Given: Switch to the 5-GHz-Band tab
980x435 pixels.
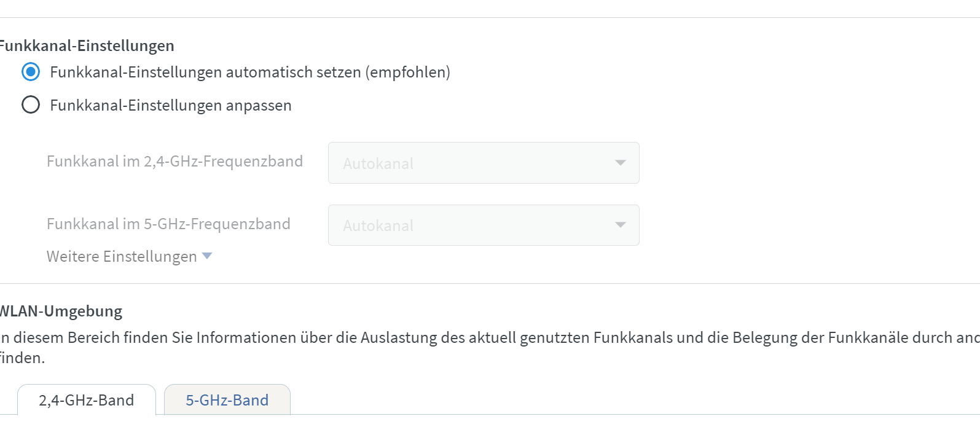Looking at the screenshot, I should click(227, 400).
